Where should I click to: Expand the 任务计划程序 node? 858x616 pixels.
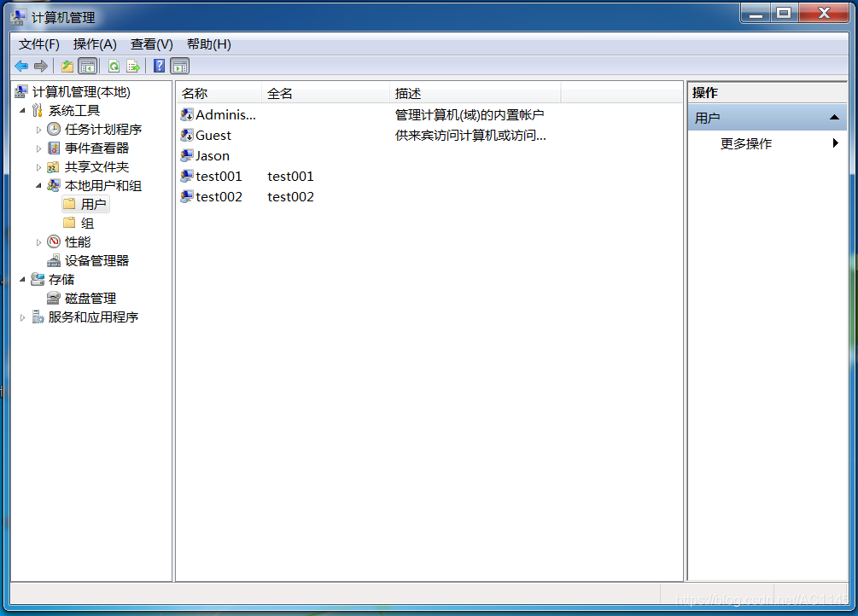(38, 130)
